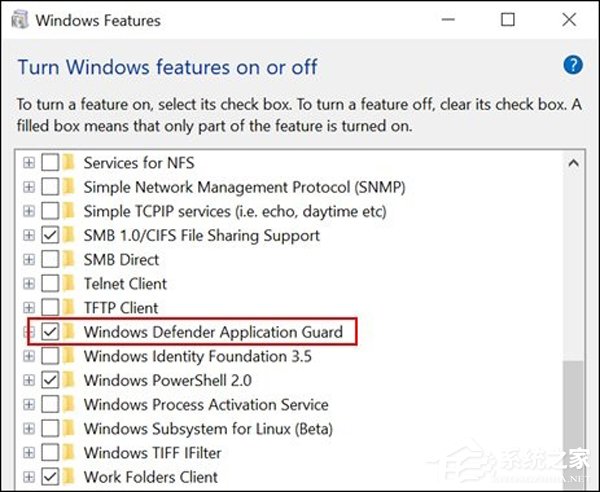Click folder icon beside Windows PowerShell 2.0
Image resolution: width=600 pixels, height=492 pixels.
click(x=70, y=380)
